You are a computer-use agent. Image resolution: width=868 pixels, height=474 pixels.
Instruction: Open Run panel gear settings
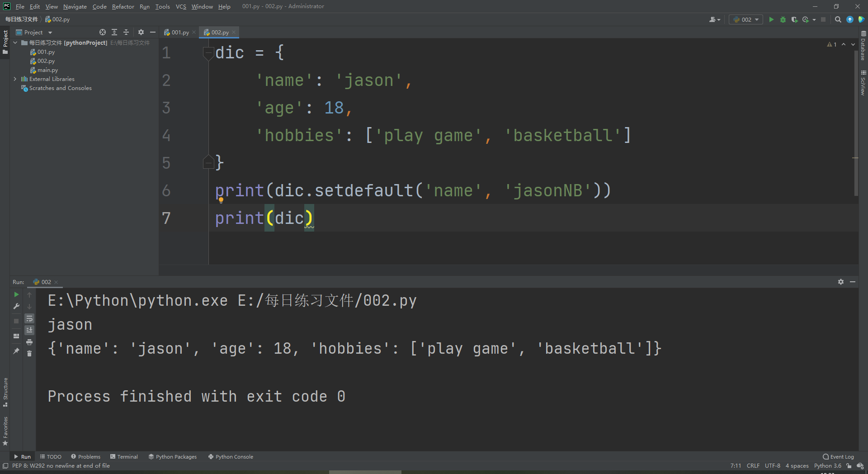[x=841, y=282]
